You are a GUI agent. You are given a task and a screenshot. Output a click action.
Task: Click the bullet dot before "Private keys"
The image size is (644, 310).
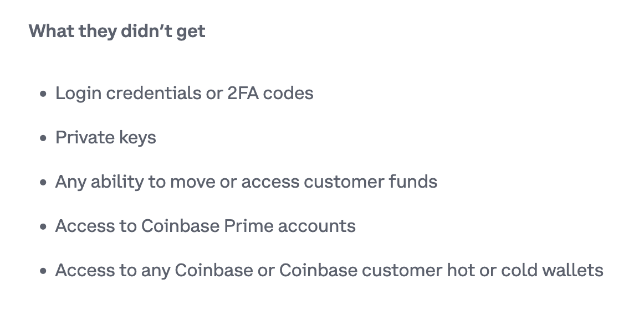(x=43, y=138)
